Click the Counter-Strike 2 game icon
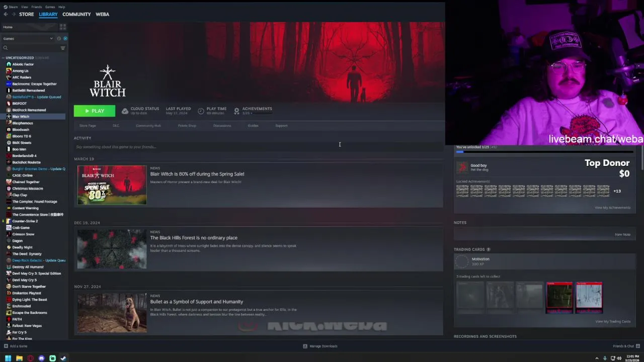The width and height of the screenshot is (644, 362). (9, 221)
